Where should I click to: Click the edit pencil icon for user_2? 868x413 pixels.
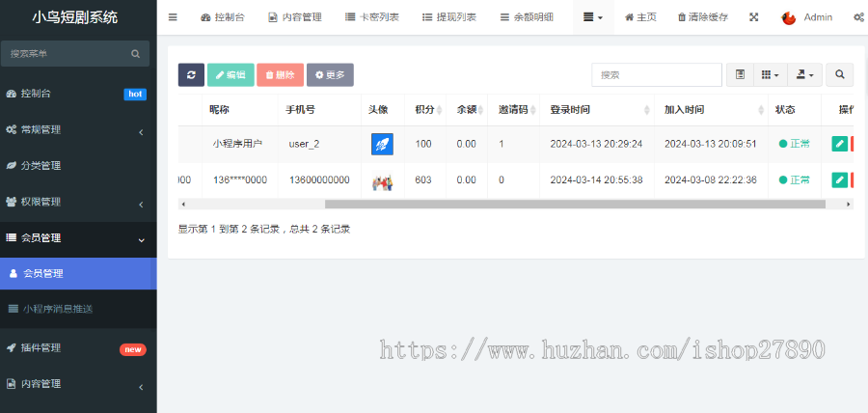[840, 144]
